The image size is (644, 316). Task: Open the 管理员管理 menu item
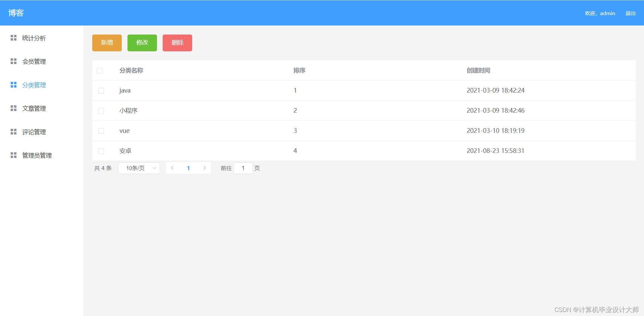pos(42,155)
